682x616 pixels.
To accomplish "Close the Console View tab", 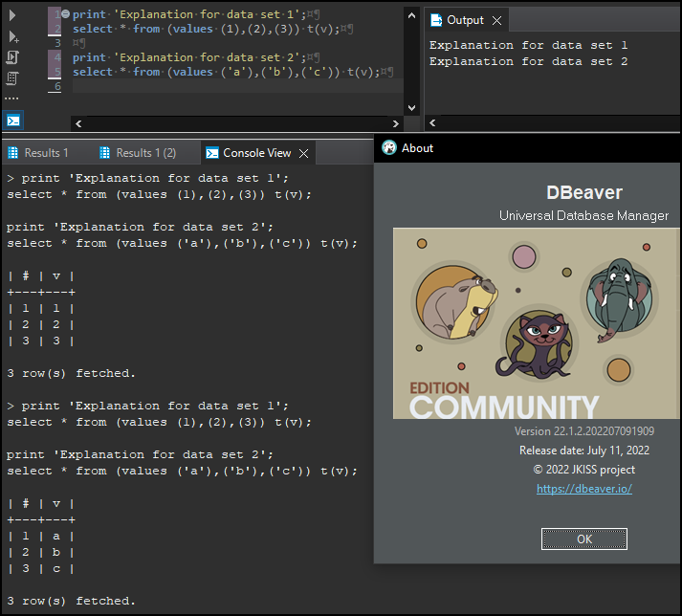I will [x=303, y=153].
